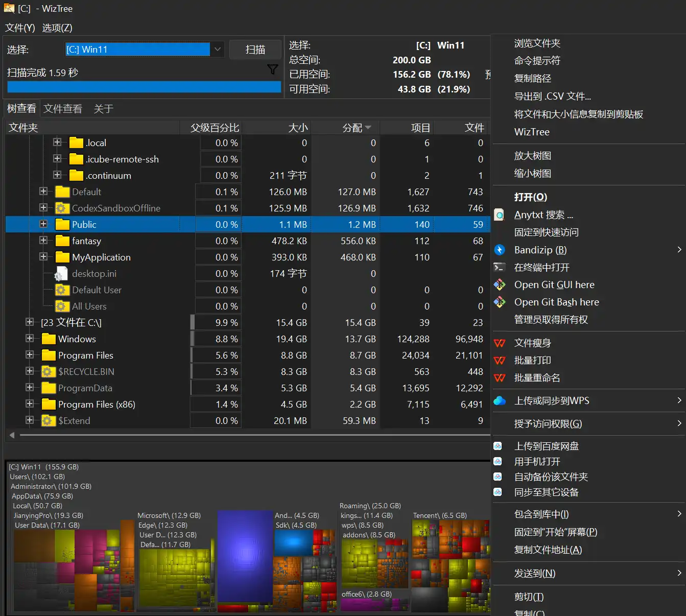Choose 放大树图 from the context menu
Viewport: 686px width, 616px height.
coord(532,155)
